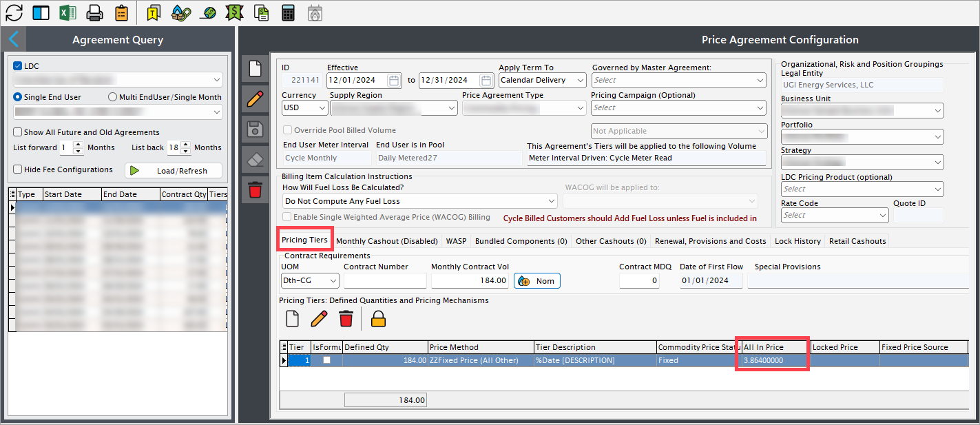Sort by Start Date column in agreement list

coord(72,194)
